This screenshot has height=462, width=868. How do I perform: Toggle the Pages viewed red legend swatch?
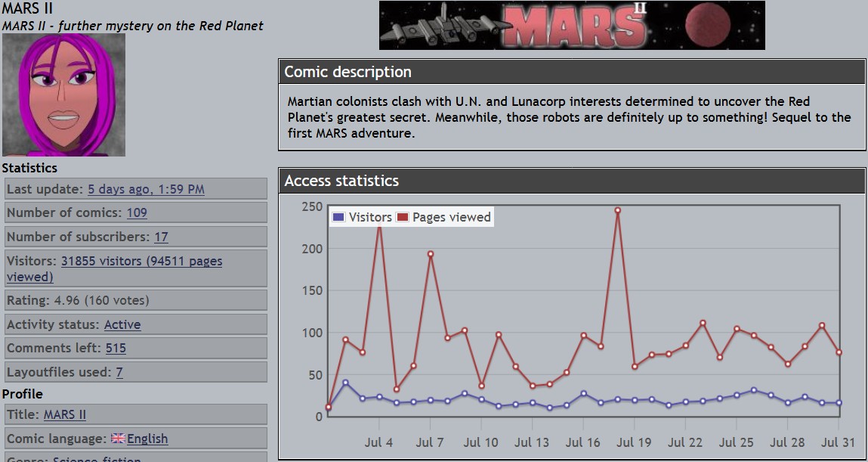(403, 217)
